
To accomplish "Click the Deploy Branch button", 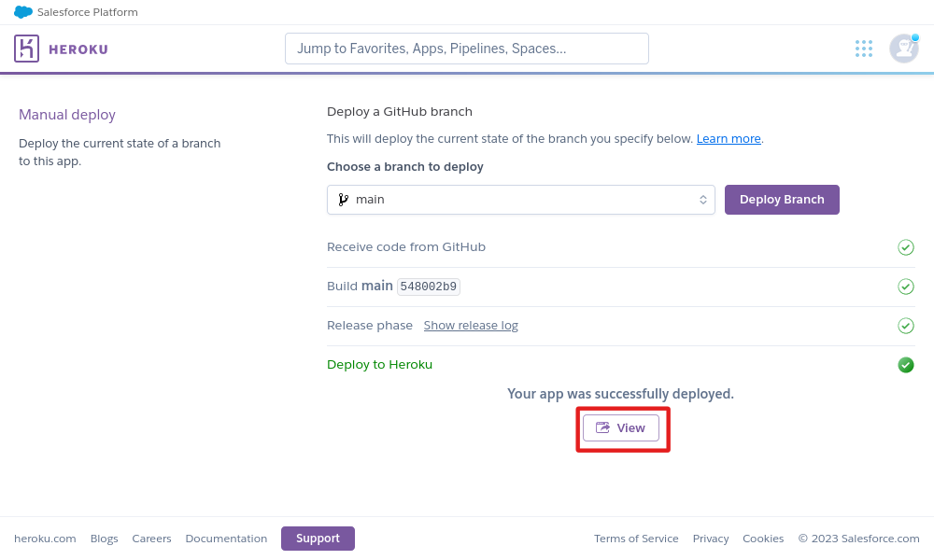I will pyautogui.click(x=782, y=200).
